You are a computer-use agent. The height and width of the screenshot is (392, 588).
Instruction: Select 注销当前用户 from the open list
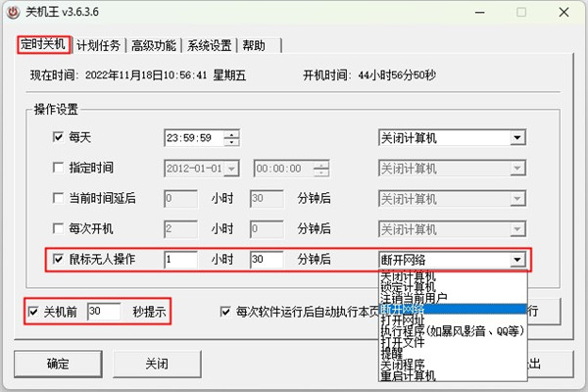coord(453,299)
